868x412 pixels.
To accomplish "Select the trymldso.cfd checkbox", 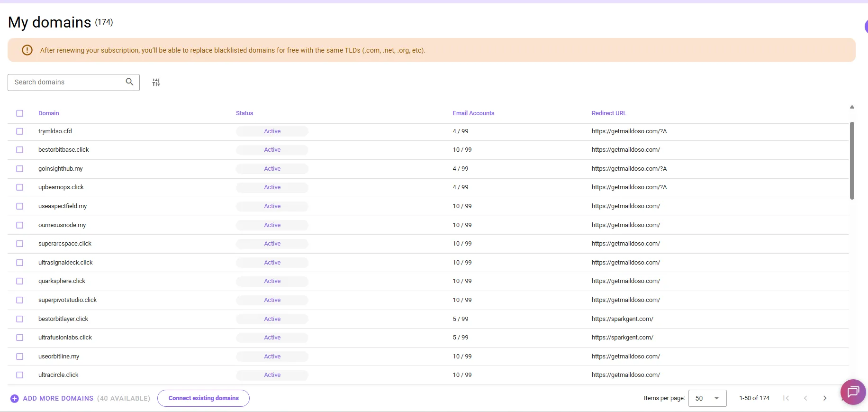I will (19, 131).
